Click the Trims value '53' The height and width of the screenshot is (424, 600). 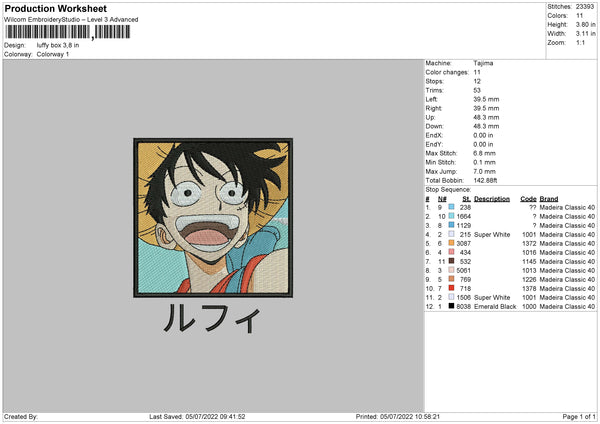(x=477, y=90)
